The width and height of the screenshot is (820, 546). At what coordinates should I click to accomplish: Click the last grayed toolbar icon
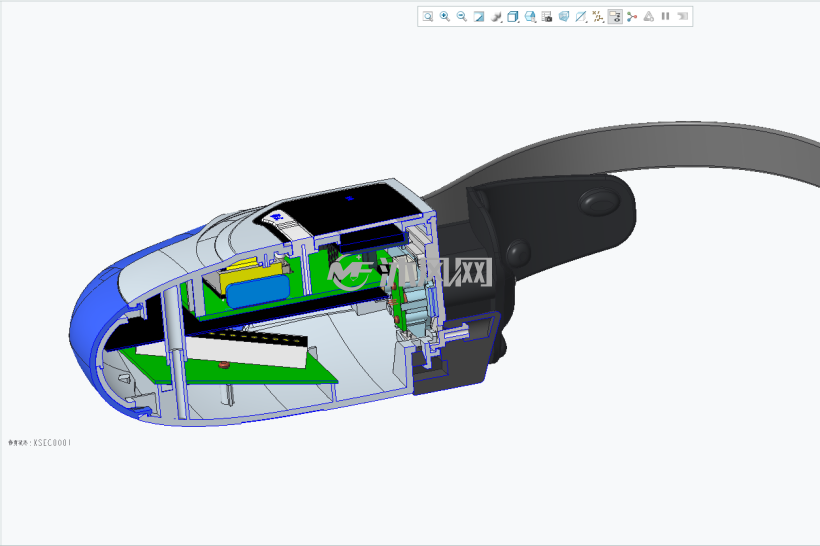682,17
